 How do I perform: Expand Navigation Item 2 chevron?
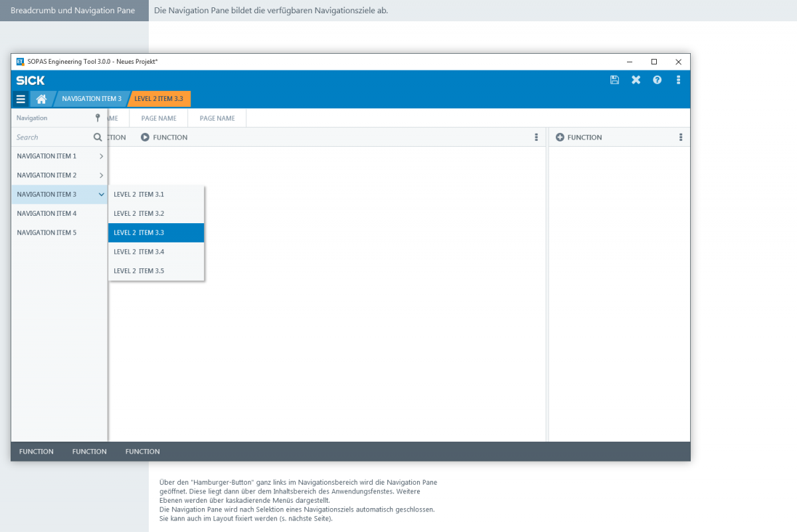point(101,175)
